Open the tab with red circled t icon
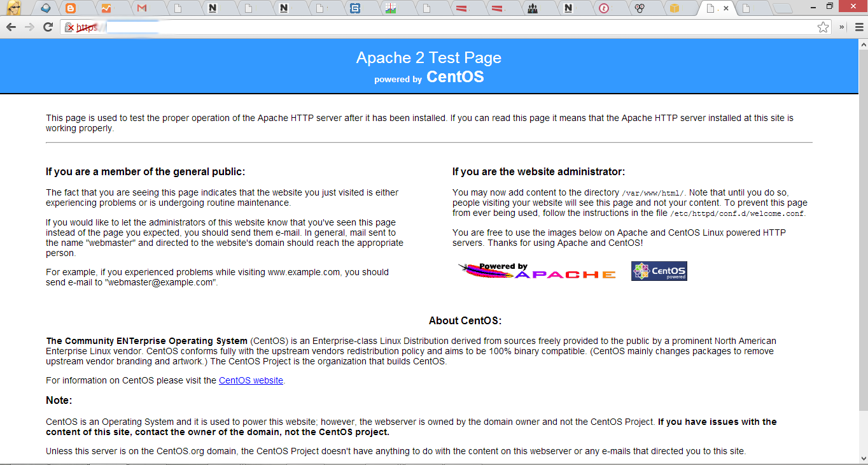 click(604, 9)
